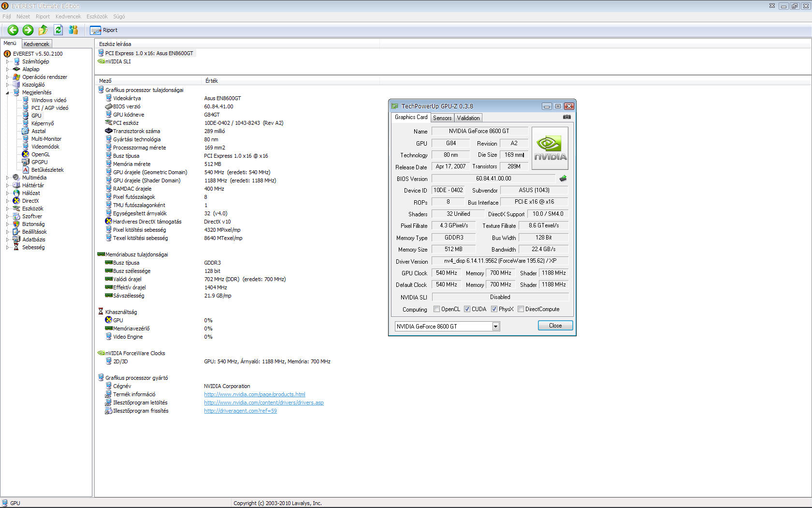Open the Nézet menu
The image size is (812, 508).
tap(23, 16)
